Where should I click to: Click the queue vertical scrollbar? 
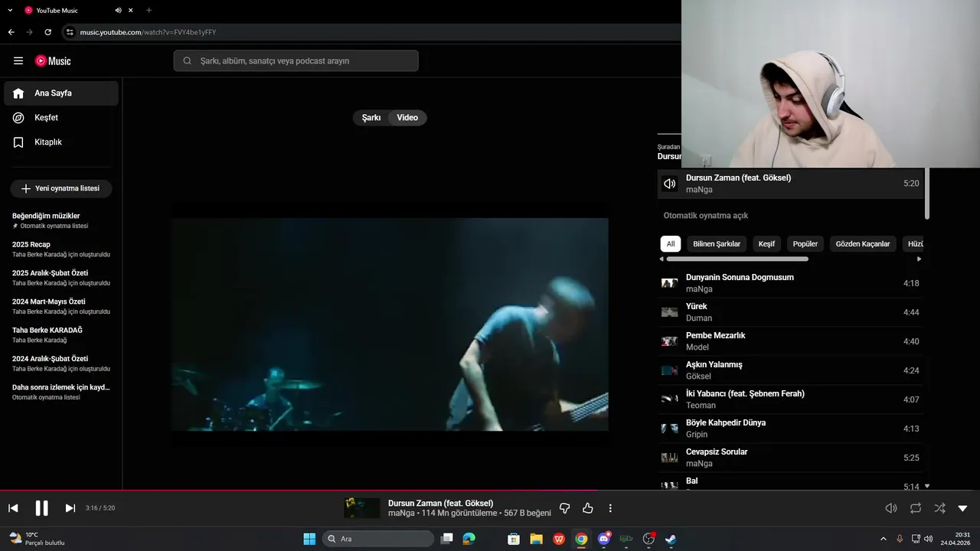point(927,194)
